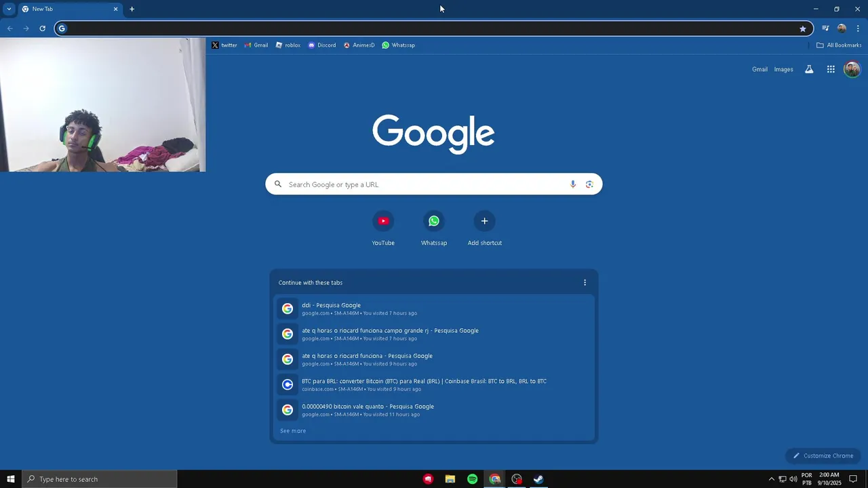Open the network tray icon

[x=782, y=479]
